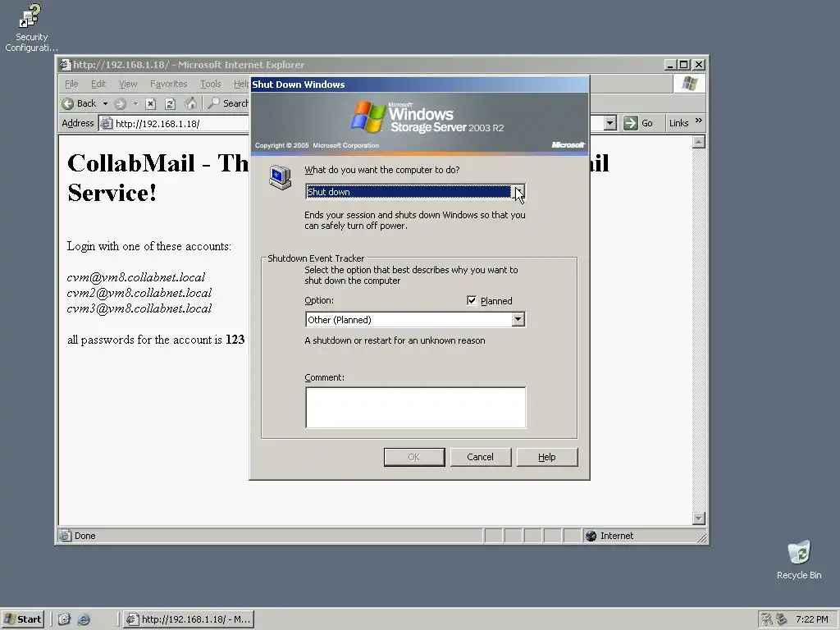Open the Edit menu

pyautogui.click(x=98, y=84)
